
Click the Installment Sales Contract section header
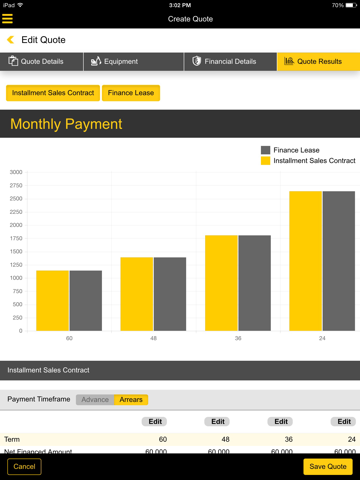click(180, 370)
